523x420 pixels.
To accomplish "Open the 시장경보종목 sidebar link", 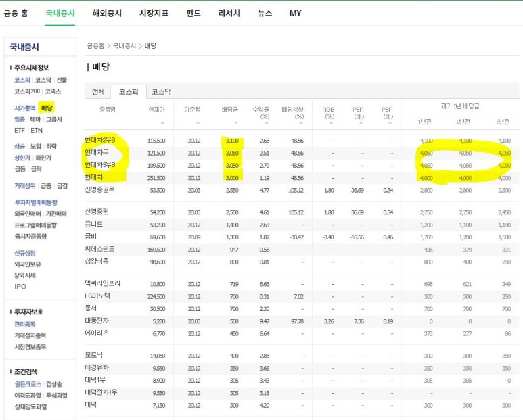I will click(30, 347).
